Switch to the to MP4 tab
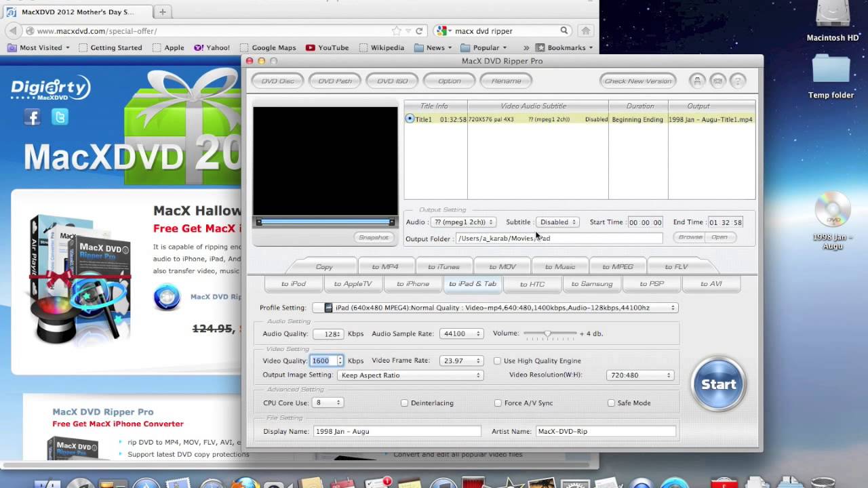This screenshot has width=868, height=488. [x=384, y=266]
